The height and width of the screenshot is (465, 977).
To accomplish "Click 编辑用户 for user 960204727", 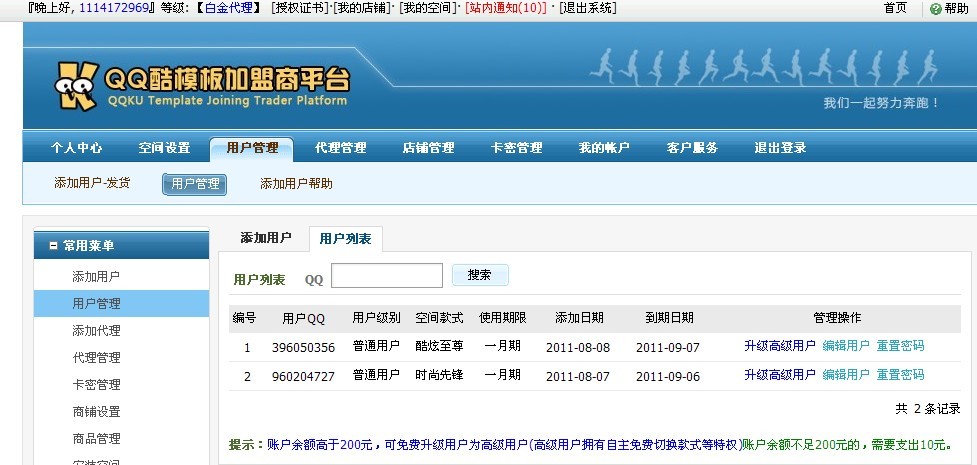I will tap(846, 375).
